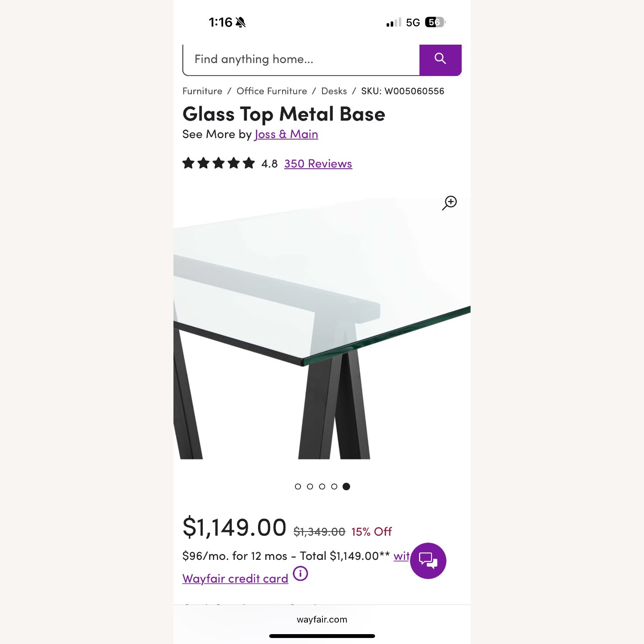Open the Desks breadcrumb category

(x=335, y=91)
